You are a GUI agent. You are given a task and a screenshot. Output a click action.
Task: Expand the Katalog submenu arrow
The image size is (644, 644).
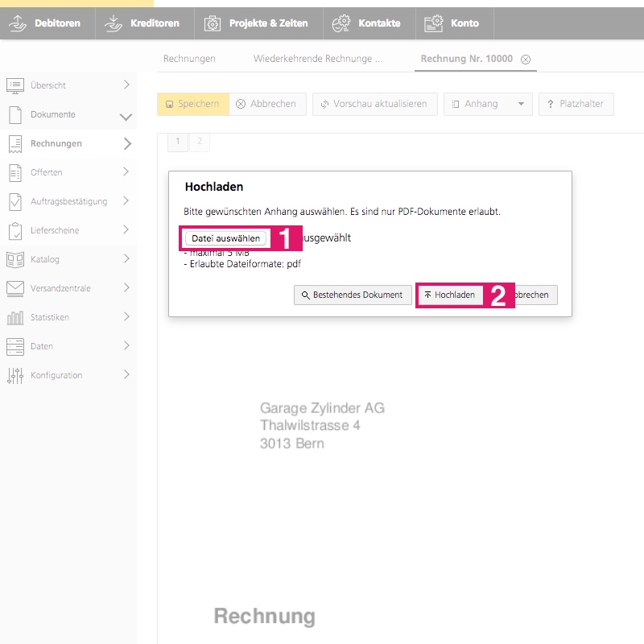click(126, 259)
